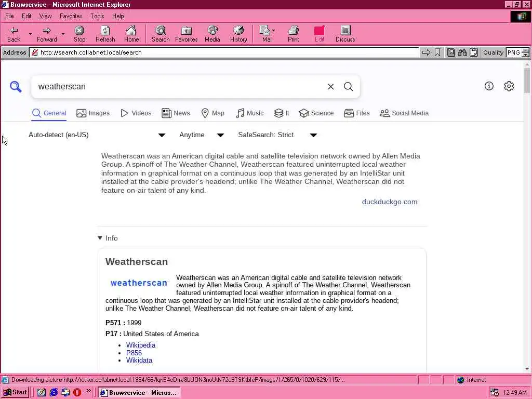532x399 pixels.
Task: Open the preferences gear icon
Action: pyautogui.click(x=509, y=86)
